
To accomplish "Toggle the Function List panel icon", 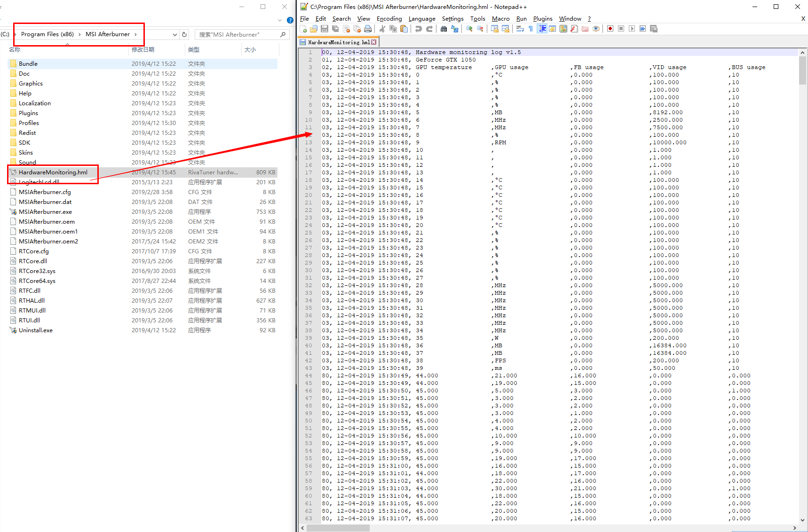I will point(574,29).
